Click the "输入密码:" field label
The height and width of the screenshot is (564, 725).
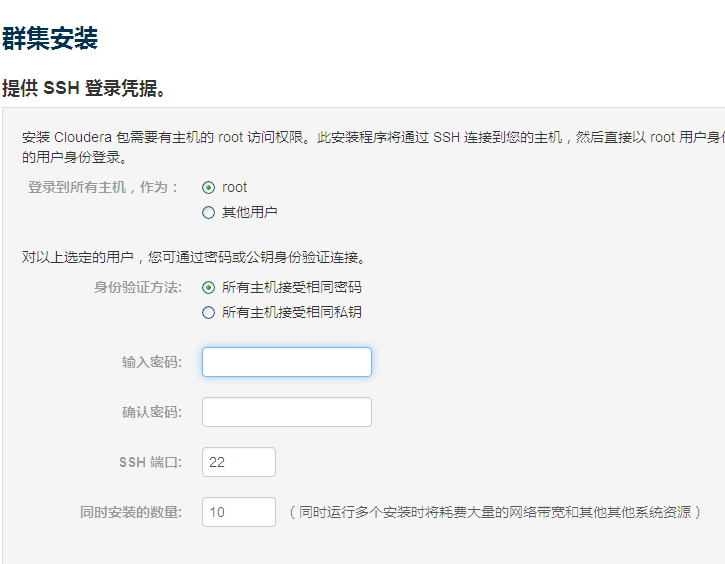152,362
